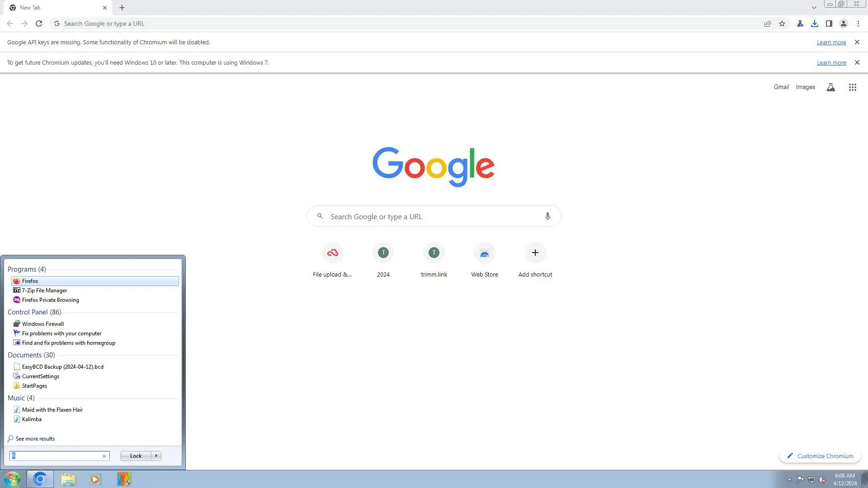The height and width of the screenshot is (488, 868).
Task: Reload the current page
Action: coord(39,23)
